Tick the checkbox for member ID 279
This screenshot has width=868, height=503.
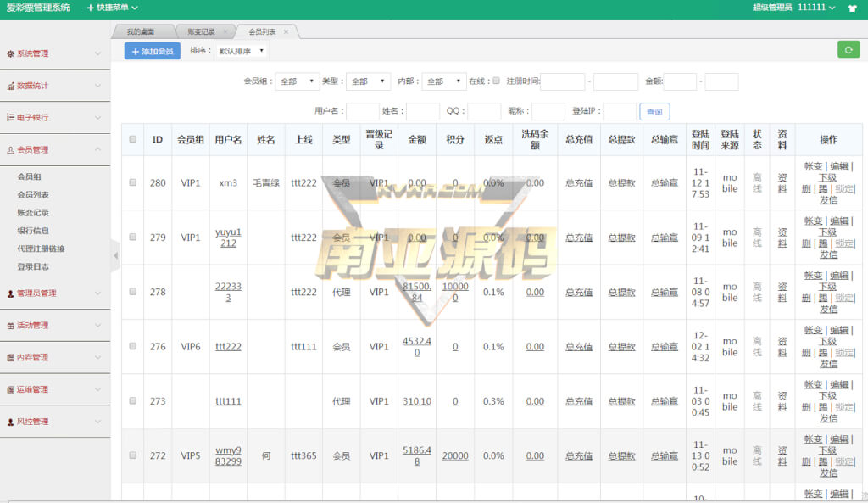click(x=133, y=238)
